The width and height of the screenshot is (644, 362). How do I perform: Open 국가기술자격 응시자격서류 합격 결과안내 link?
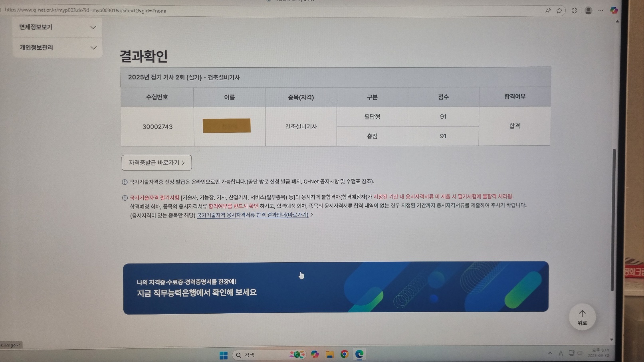point(253,215)
